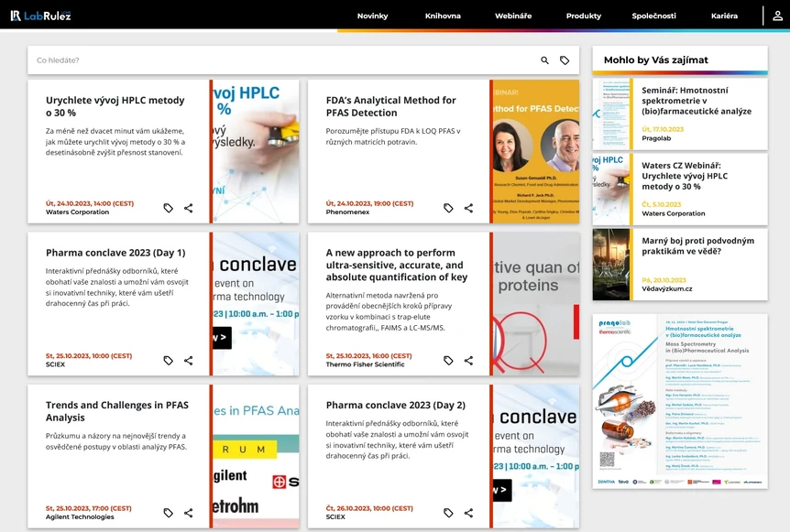Screen dimensions: 790x532
Task: Share the Pharma conclave 2023 (Day 2) card
Action: 468,513
